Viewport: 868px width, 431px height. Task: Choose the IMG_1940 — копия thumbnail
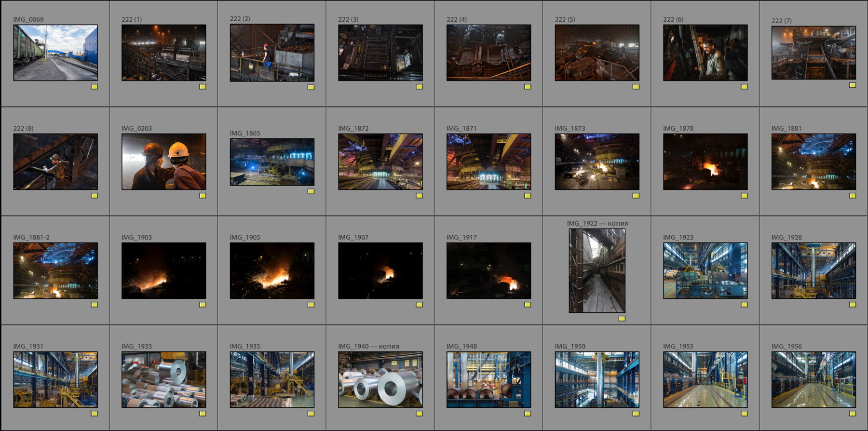[380, 379]
